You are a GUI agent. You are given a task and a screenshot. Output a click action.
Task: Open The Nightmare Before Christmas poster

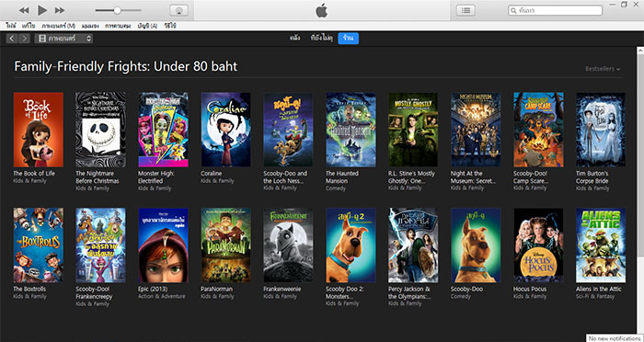100,130
